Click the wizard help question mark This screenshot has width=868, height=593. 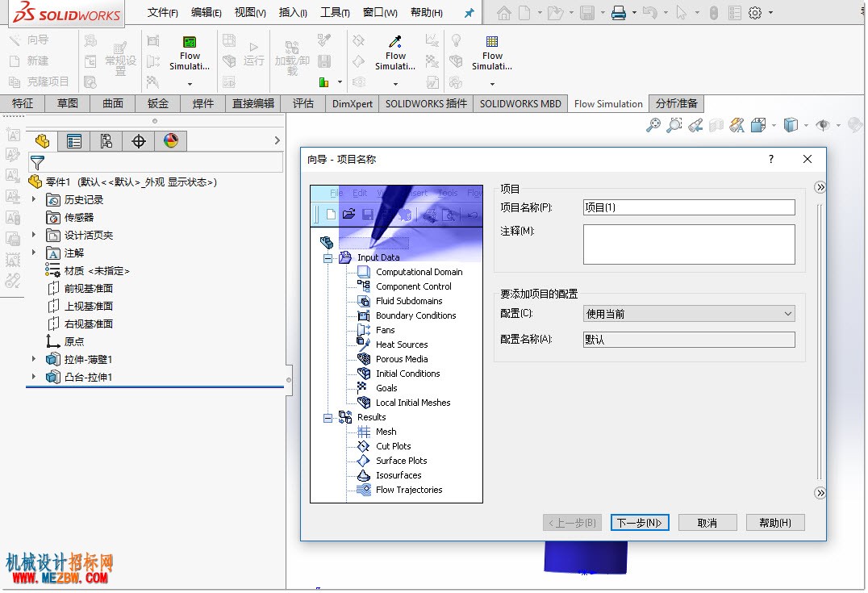tap(770, 160)
